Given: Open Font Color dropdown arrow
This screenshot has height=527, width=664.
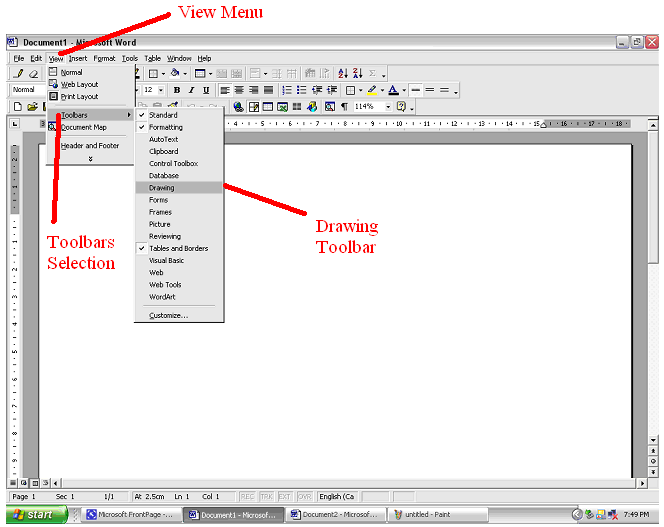Looking at the screenshot, I should [404, 90].
